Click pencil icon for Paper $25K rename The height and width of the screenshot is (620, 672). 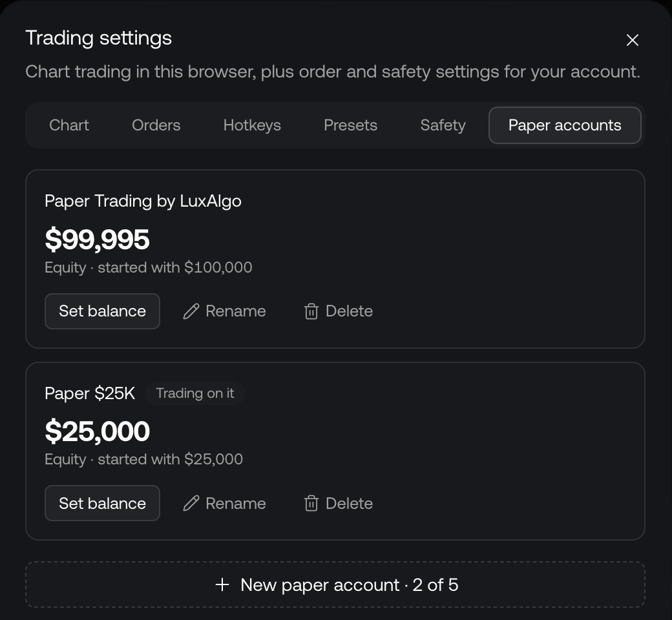click(x=191, y=503)
